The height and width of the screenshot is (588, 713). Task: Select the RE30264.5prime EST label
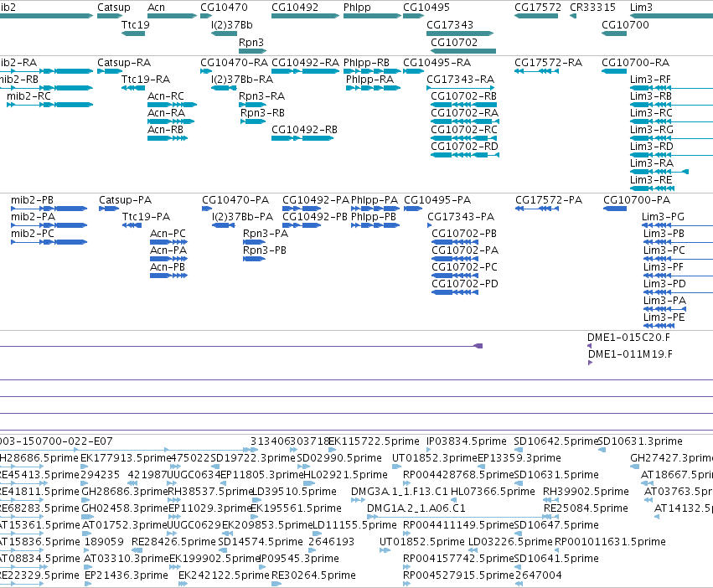313,575
